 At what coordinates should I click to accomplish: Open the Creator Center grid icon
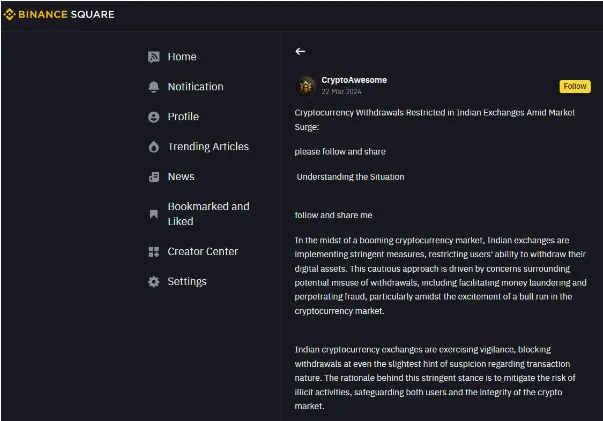pyautogui.click(x=154, y=252)
